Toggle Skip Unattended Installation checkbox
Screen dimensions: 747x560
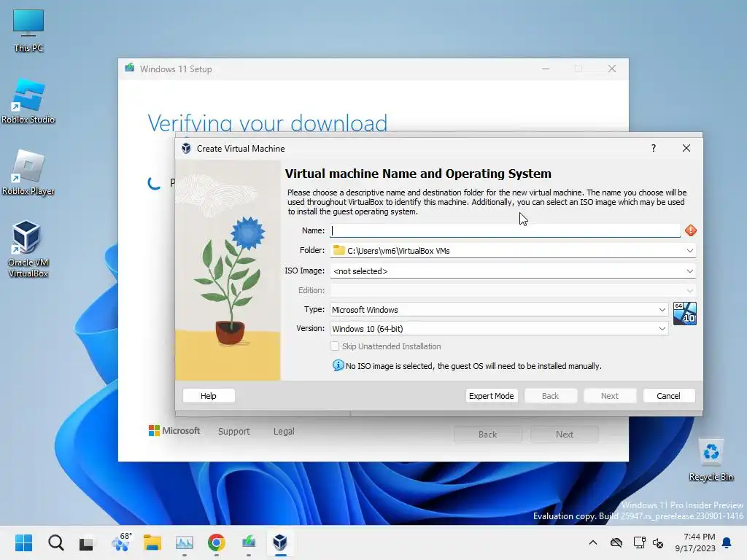tap(334, 346)
